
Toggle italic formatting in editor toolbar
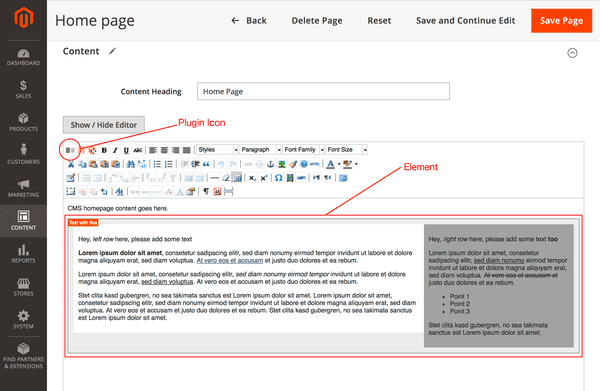click(x=115, y=150)
